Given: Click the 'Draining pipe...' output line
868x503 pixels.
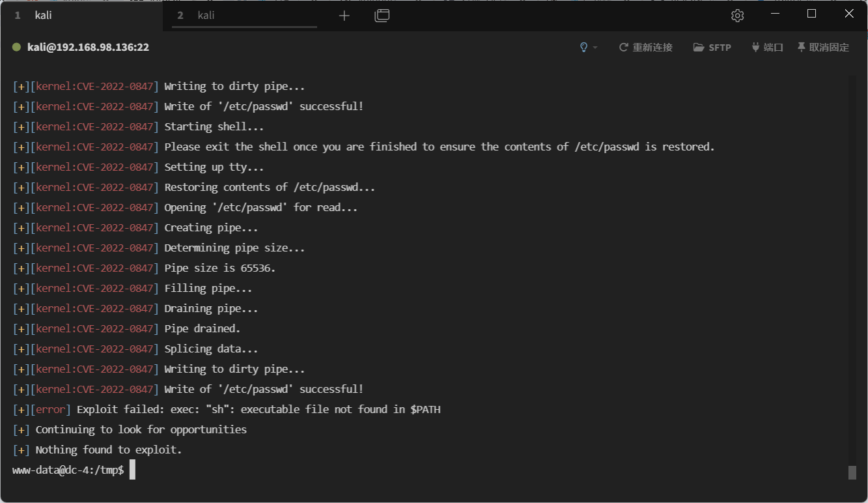Looking at the screenshot, I should [135, 308].
